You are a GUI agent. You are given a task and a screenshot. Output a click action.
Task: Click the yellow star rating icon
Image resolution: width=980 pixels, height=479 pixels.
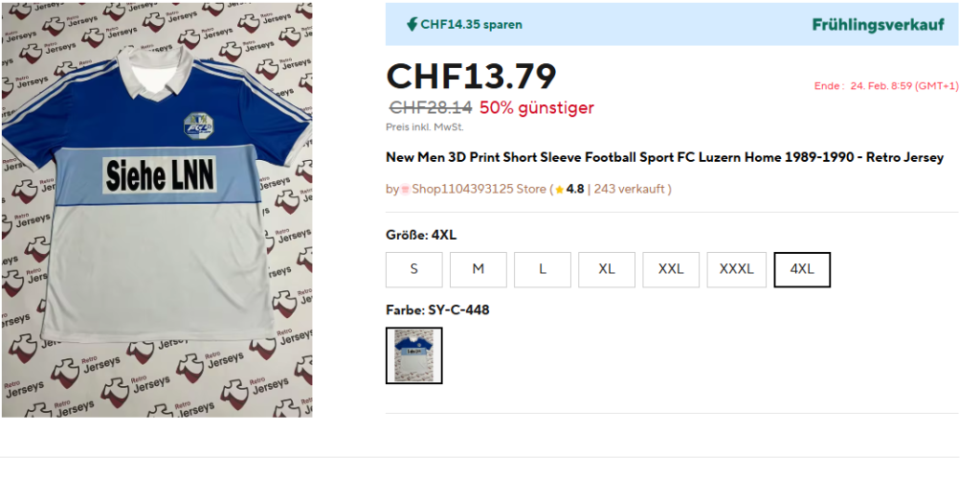coord(560,190)
